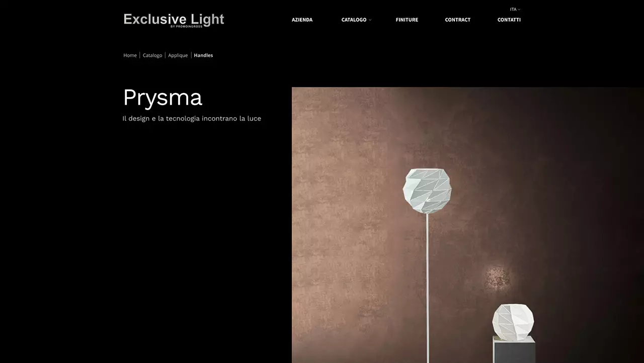Viewport: 644px width, 363px height.
Task: Go to Home in the breadcrumb
Action: pos(130,55)
